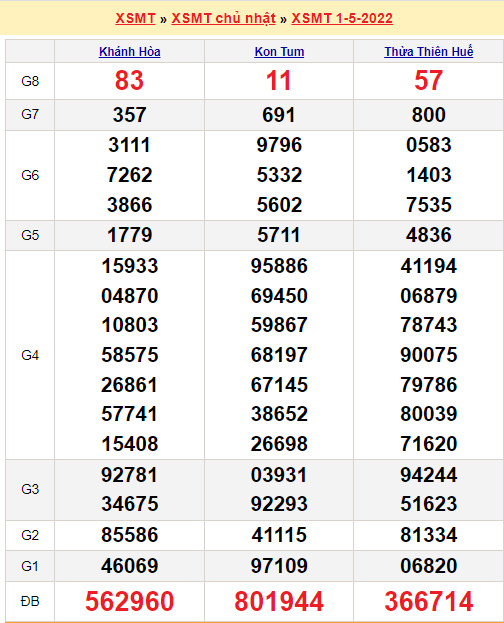The height and width of the screenshot is (623, 504).
Task: Open the XSMT chủ nhật link
Action: (x=223, y=18)
